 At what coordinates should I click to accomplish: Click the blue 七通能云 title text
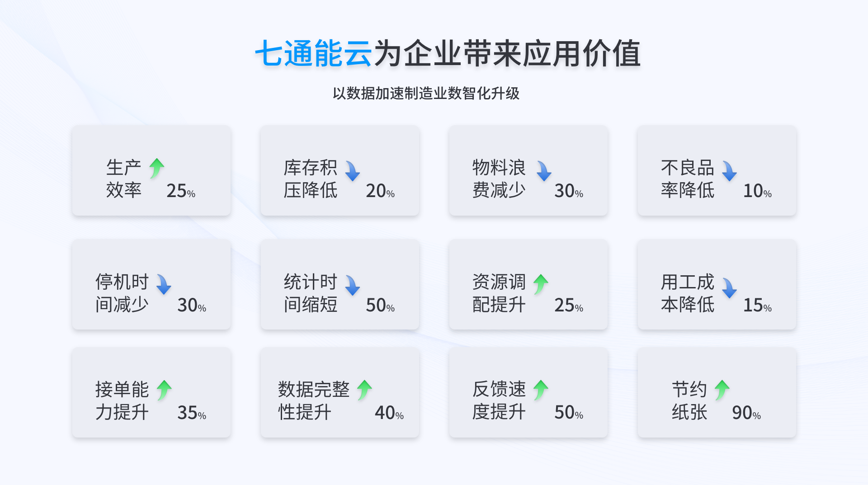313,53
